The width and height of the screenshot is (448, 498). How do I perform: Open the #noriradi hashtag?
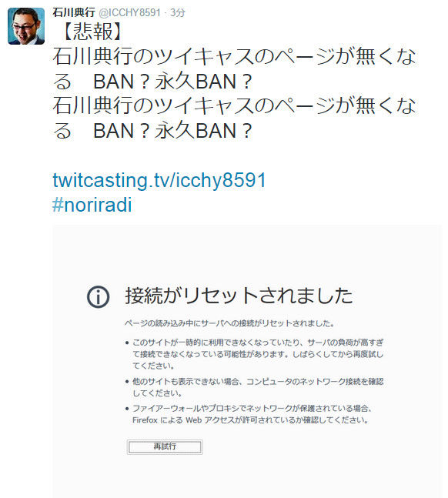click(x=92, y=205)
